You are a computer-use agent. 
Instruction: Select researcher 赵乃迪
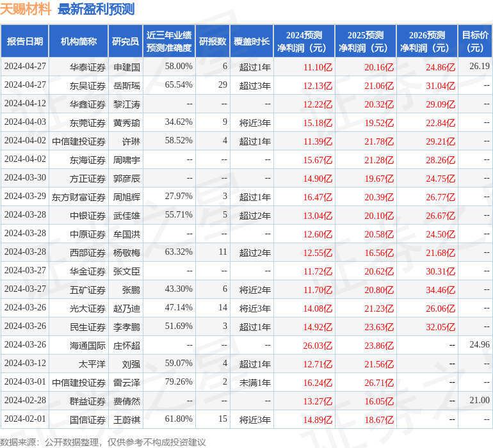[127, 308]
